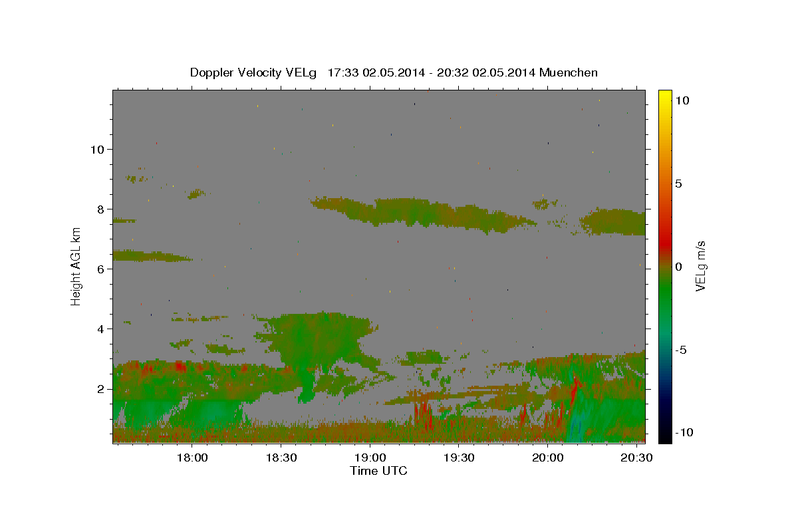Screen dimensions: 798x532
Task: Click the height axis tick label 10
Action: (98, 149)
